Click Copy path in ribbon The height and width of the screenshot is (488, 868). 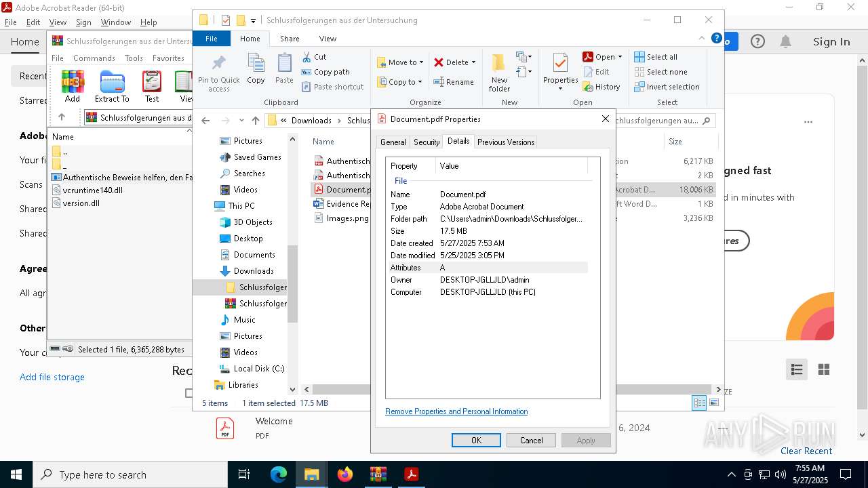[x=325, y=72]
